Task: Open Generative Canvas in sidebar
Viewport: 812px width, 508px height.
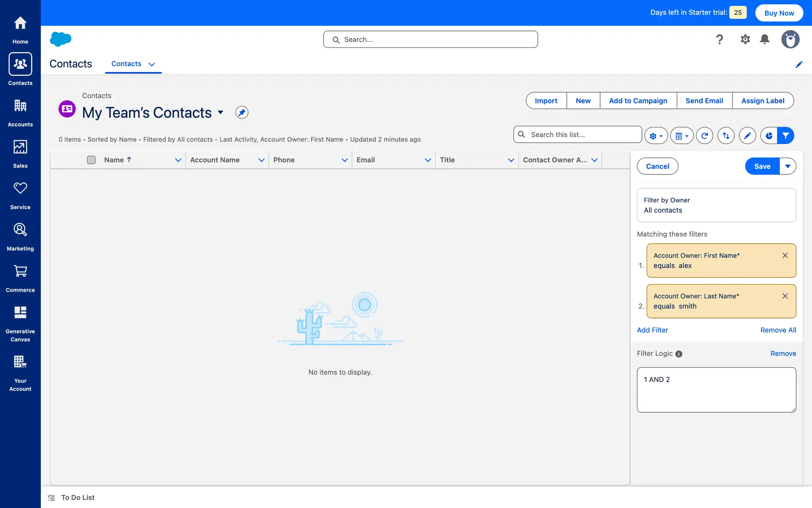Action: [20, 323]
